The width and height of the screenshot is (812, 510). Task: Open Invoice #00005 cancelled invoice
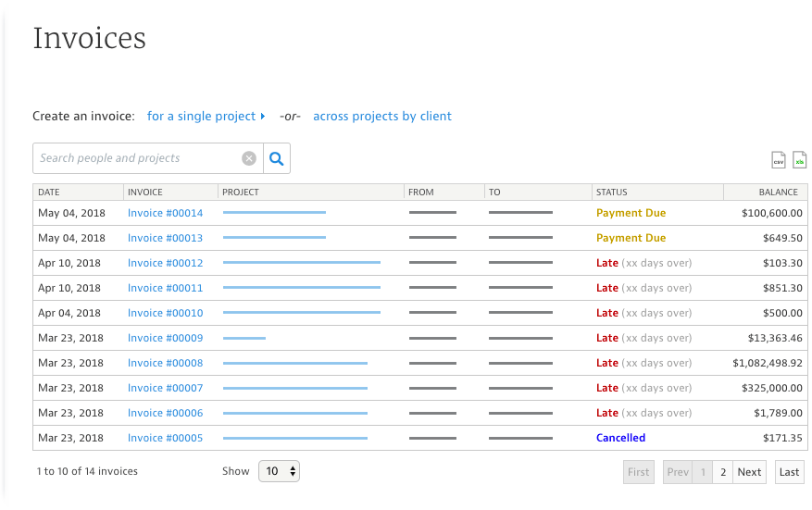tap(165, 438)
